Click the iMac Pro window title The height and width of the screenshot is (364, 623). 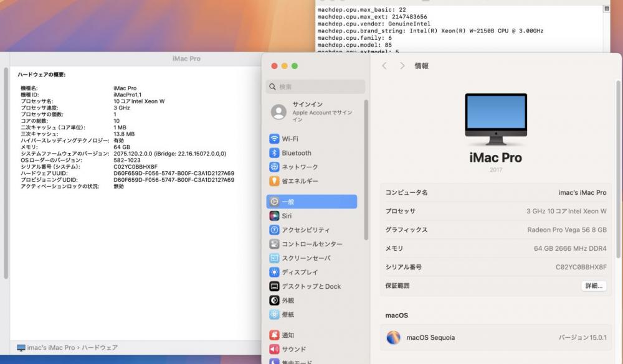click(186, 58)
